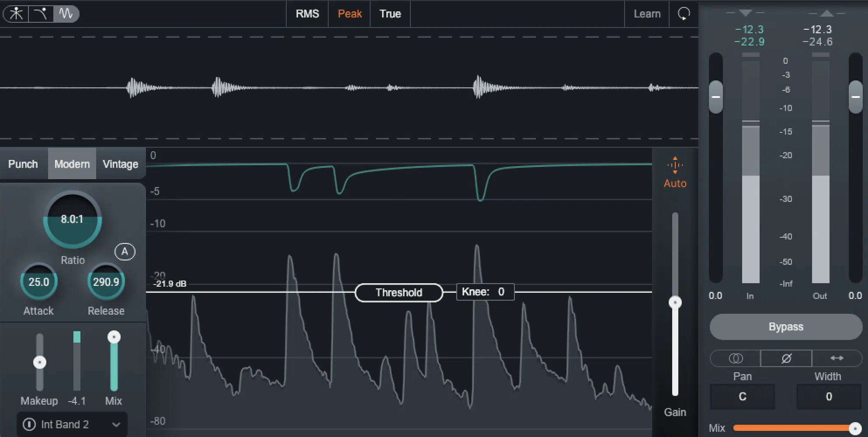The image size is (868, 437).
Task: Select Modern compressor mode
Action: [x=72, y=164]
